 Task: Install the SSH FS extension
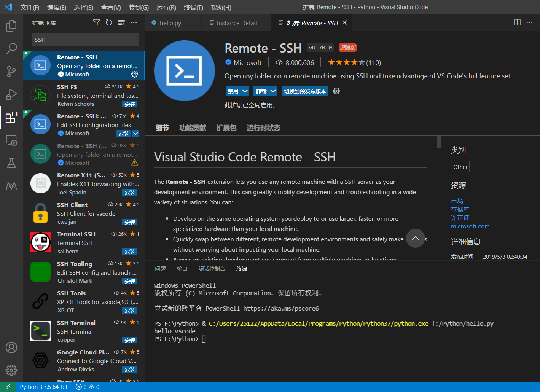(130, 104)
